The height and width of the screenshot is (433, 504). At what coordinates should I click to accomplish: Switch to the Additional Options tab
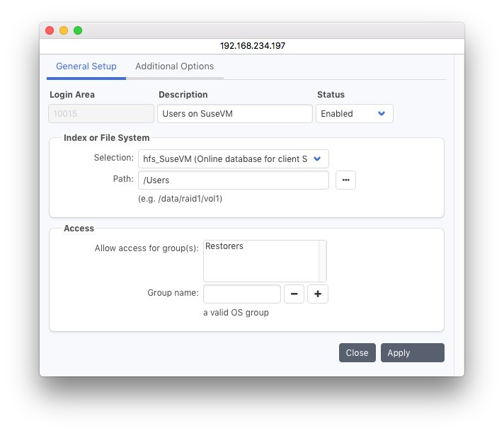[x=174, y=67]
